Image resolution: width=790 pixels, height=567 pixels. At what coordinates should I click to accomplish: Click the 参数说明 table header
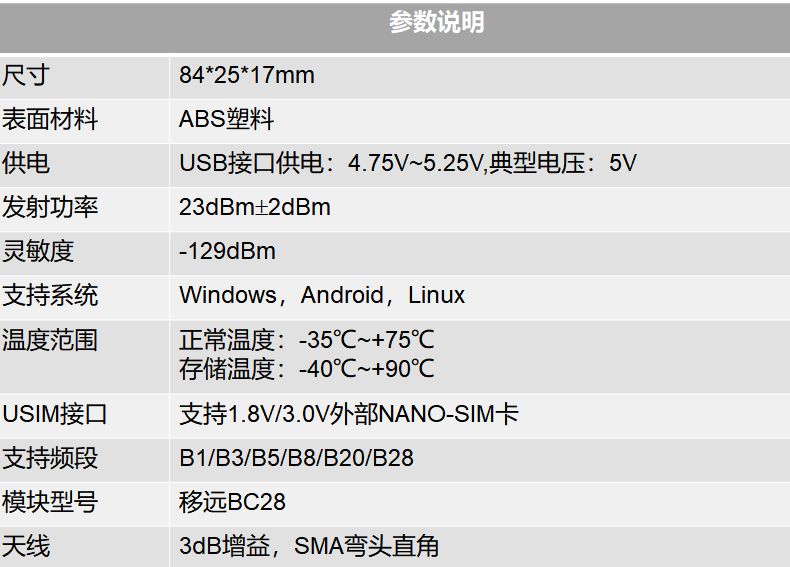coord(436,23)
